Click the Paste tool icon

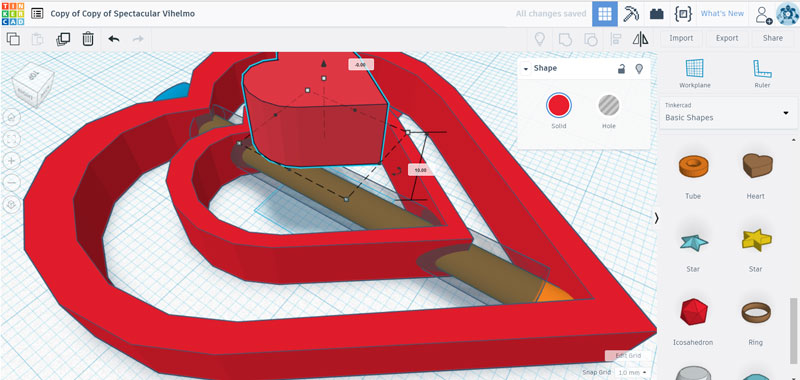(x=37, y=38)
